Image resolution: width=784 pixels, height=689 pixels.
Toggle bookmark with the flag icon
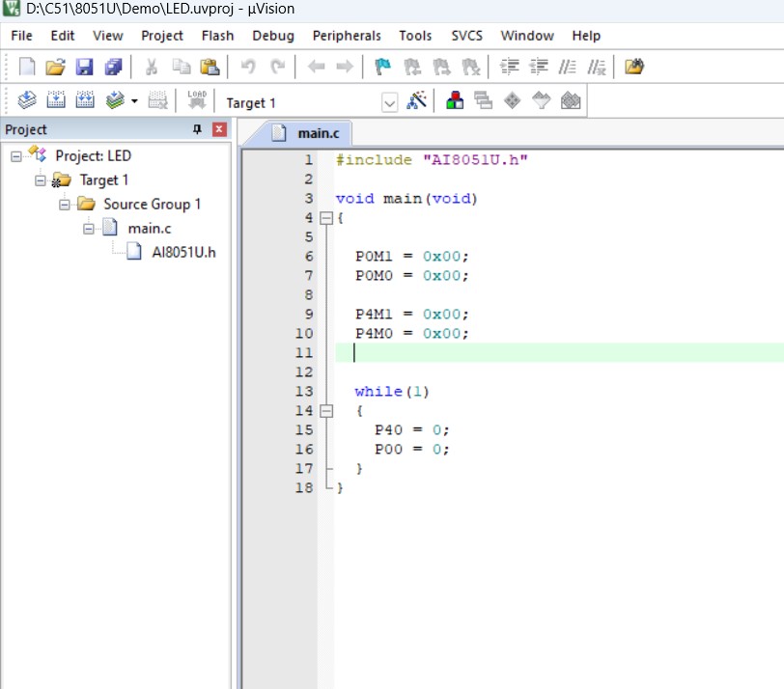383,66
